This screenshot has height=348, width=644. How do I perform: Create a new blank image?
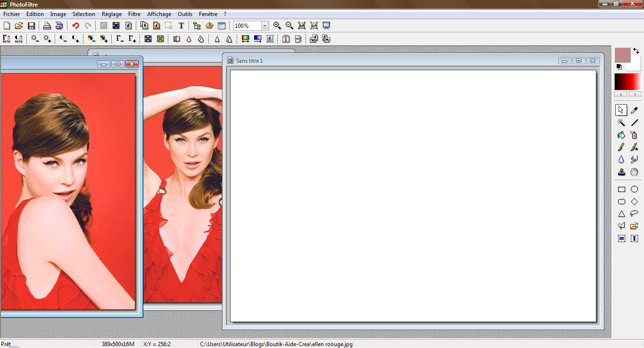click(x=7, y=26)
